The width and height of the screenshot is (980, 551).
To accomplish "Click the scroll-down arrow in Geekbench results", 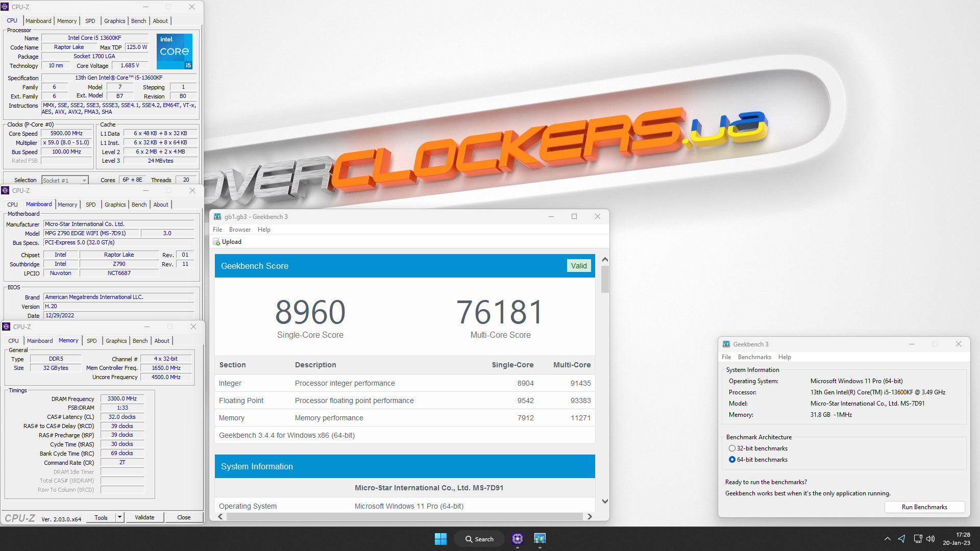I will (605, 501).
